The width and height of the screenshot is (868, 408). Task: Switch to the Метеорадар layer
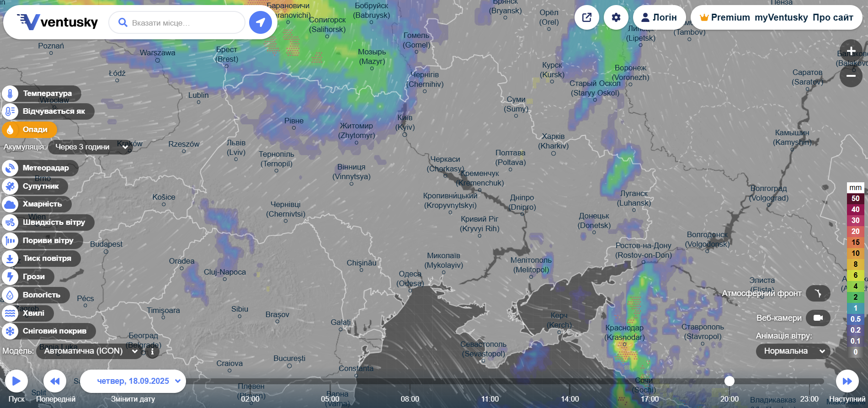(40, 168)
